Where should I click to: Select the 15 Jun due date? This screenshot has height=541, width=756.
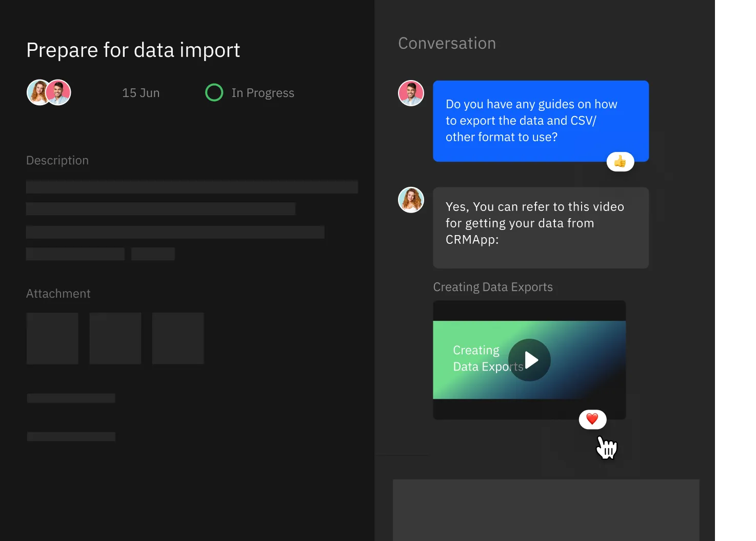click(141, 93)
